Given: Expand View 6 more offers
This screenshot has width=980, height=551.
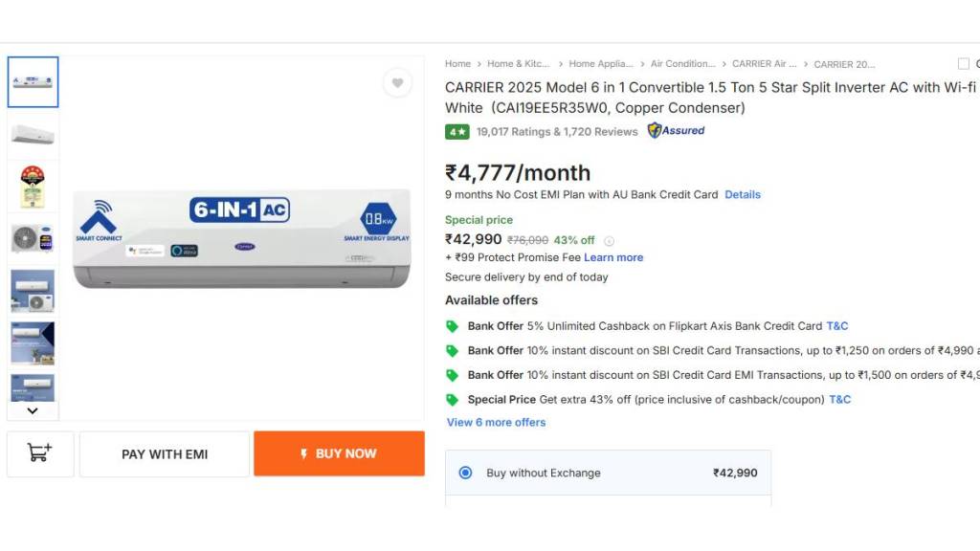Looking at the screenshot, I should click(x=496, y=423).
